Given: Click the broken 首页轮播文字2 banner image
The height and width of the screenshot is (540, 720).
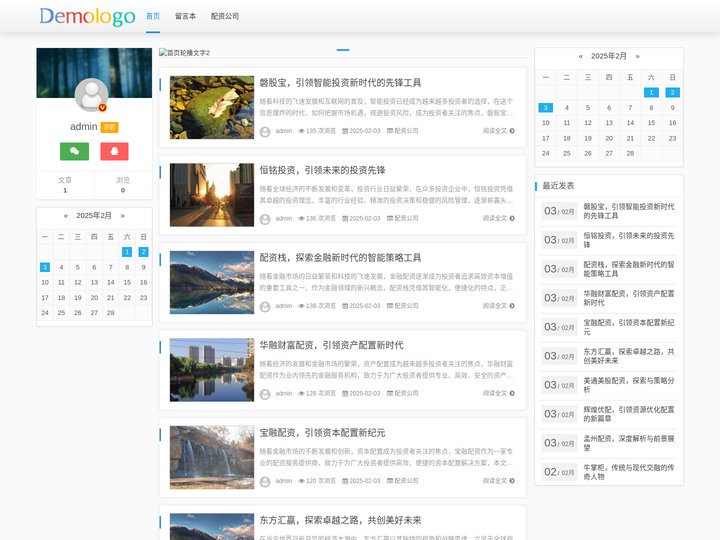Looking at the screenshot, I should (x=184, y=52).
